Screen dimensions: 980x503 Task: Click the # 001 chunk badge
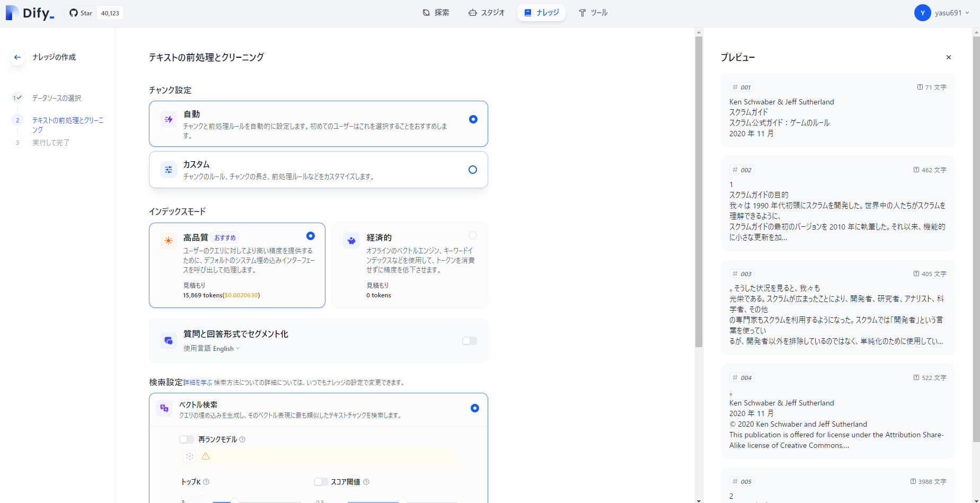(741, 87)
